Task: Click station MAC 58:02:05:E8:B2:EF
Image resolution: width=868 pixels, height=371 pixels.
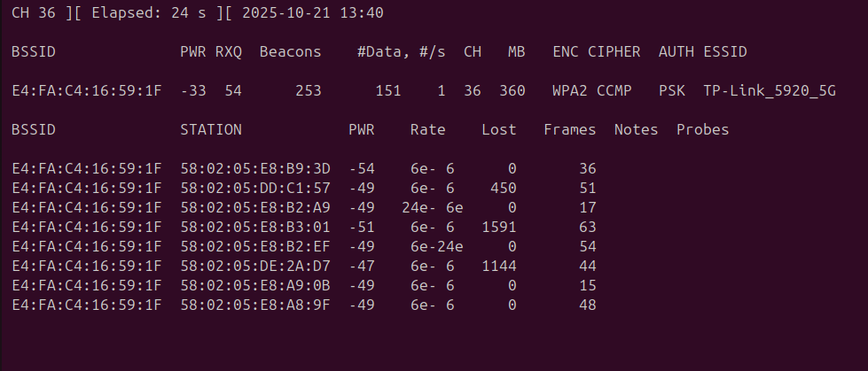Action: coord(255,247)
